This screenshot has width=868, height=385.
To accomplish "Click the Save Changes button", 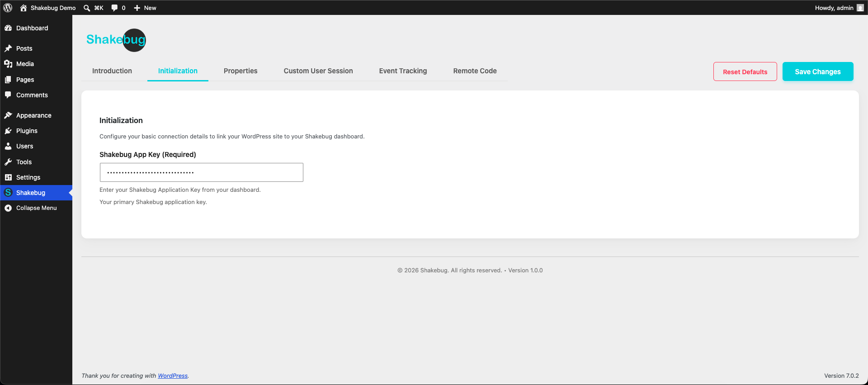I will pyautogui.click(x=818, y=71).
